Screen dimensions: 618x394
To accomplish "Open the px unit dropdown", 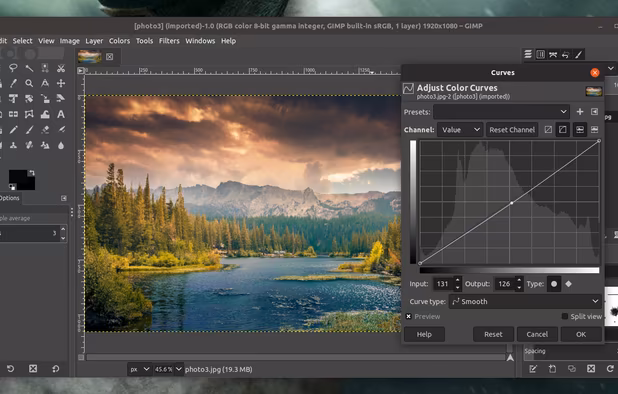I will pos(139,369).
